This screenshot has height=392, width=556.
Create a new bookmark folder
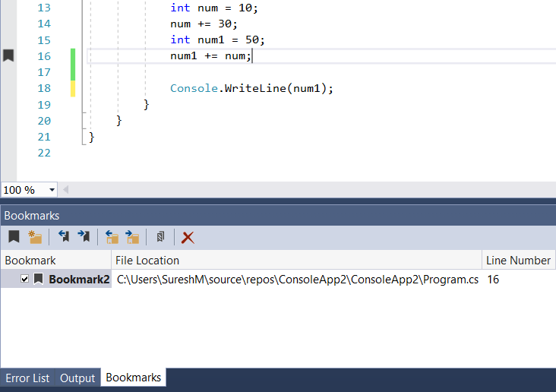point(35,237)
